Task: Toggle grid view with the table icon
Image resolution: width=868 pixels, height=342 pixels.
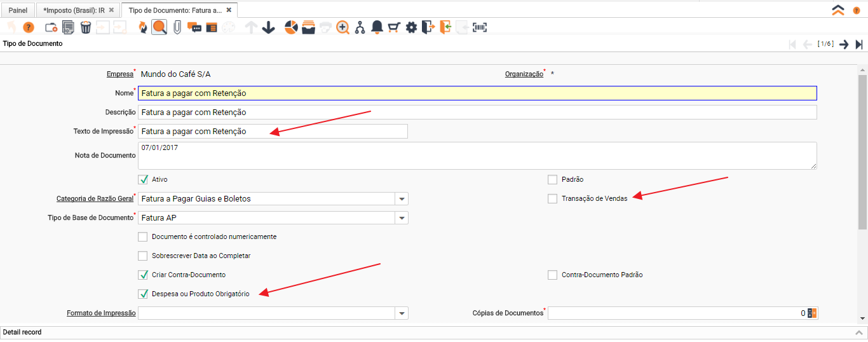Action: click(x=212, y=27)
